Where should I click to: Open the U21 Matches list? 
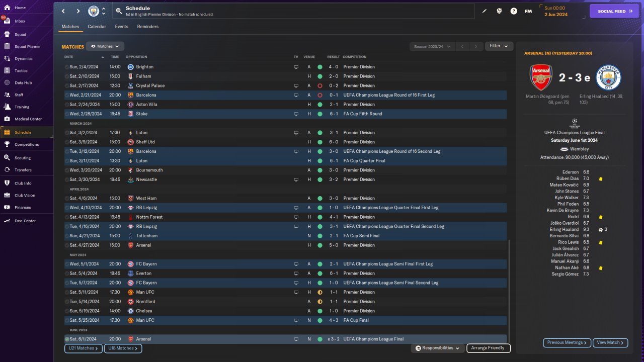84,348
